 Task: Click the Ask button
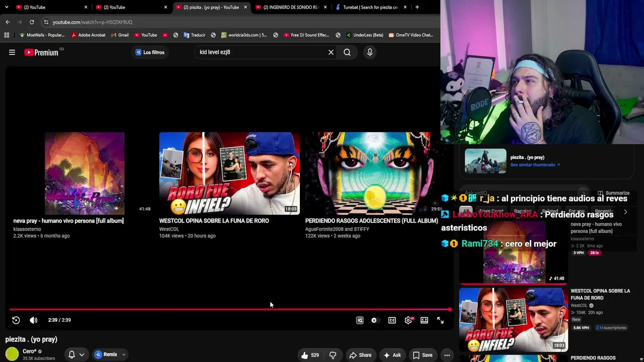(x=392, y=355)
